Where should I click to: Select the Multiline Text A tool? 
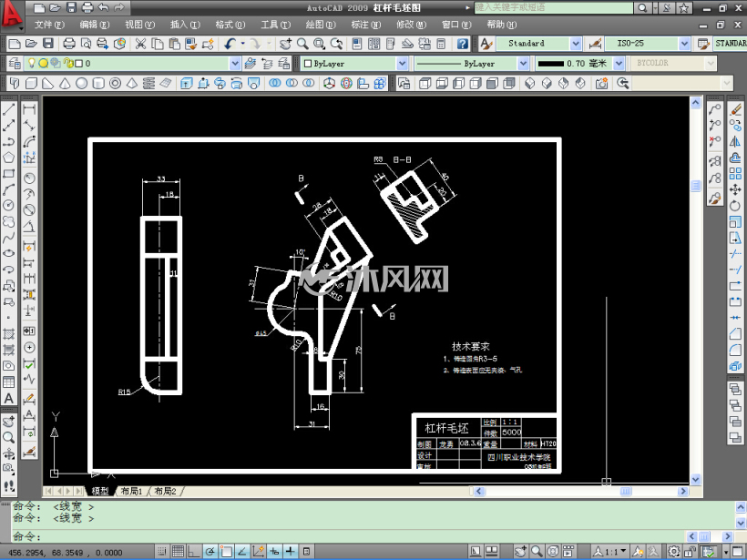tap(8, 398)
